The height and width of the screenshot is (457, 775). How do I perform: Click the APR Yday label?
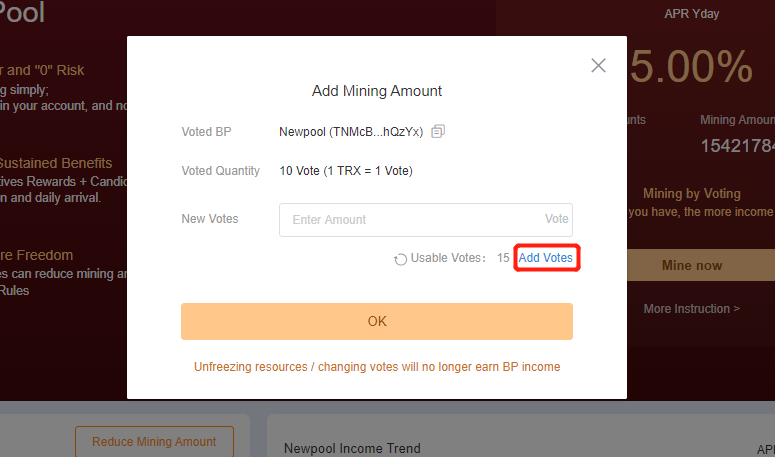point(691,14)
